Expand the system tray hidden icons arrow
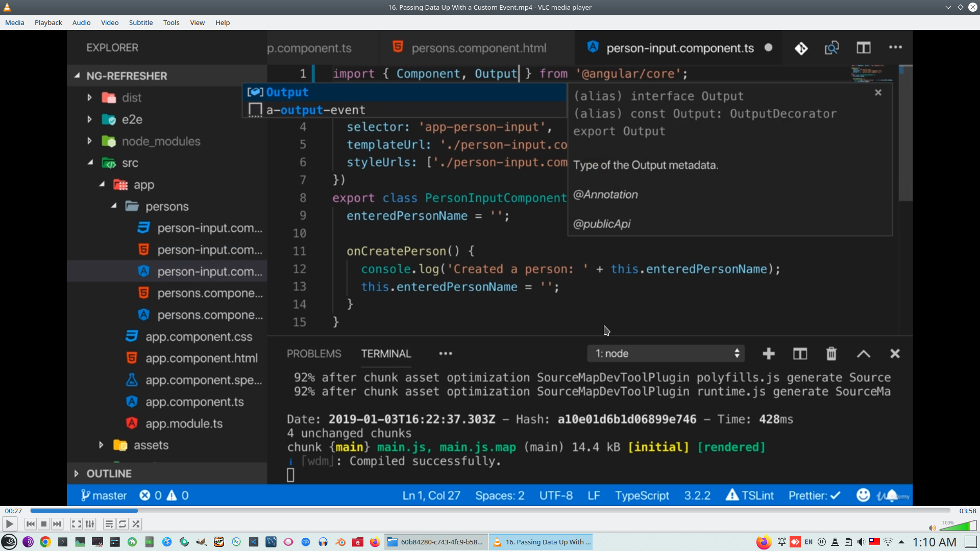980x551 pixels. [x=901, y=542]
